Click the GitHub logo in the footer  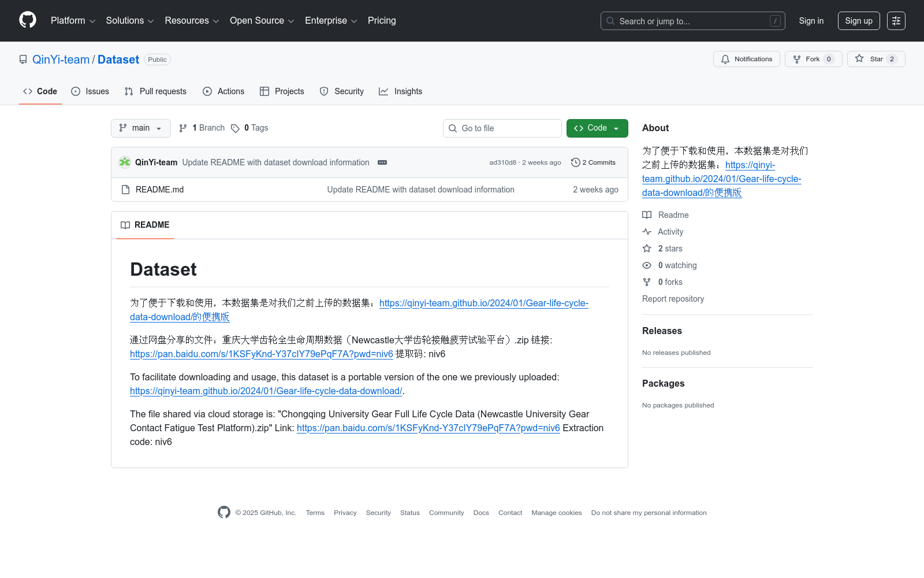[224, 512]
